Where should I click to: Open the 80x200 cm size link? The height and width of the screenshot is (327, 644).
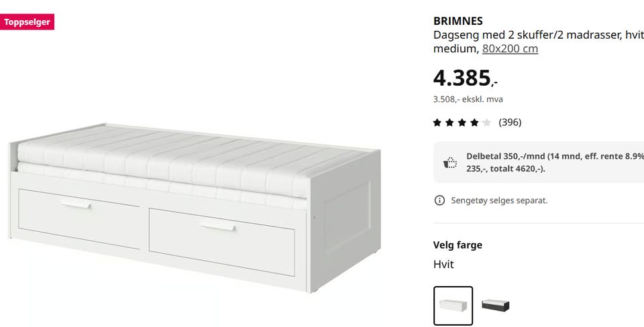[x=510, y=48]
